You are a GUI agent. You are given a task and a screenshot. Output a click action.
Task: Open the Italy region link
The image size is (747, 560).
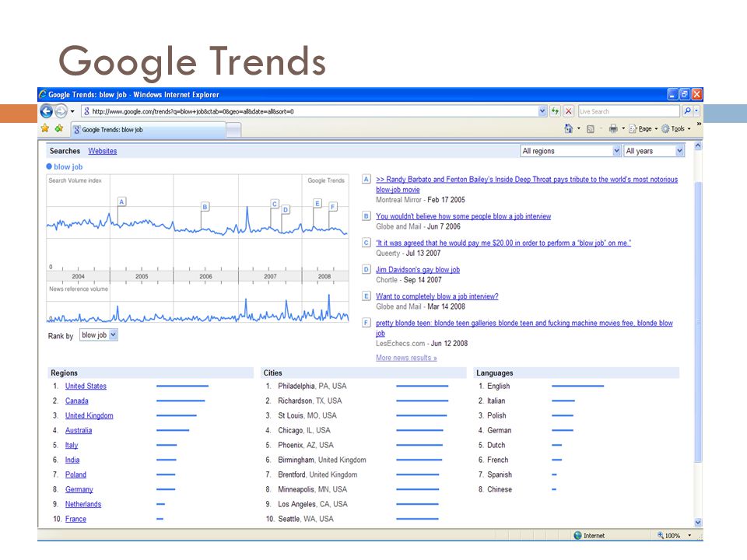coord(72,445)
